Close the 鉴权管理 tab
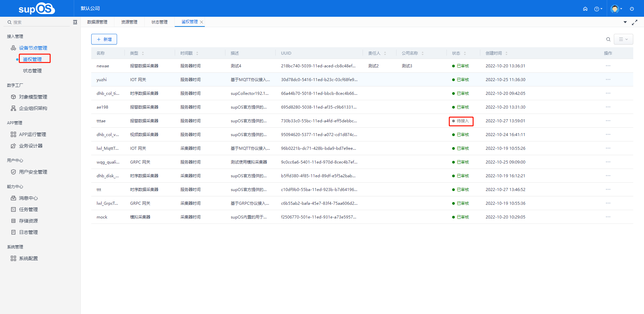This screenshot has width=644, height=314. point(202,22)
